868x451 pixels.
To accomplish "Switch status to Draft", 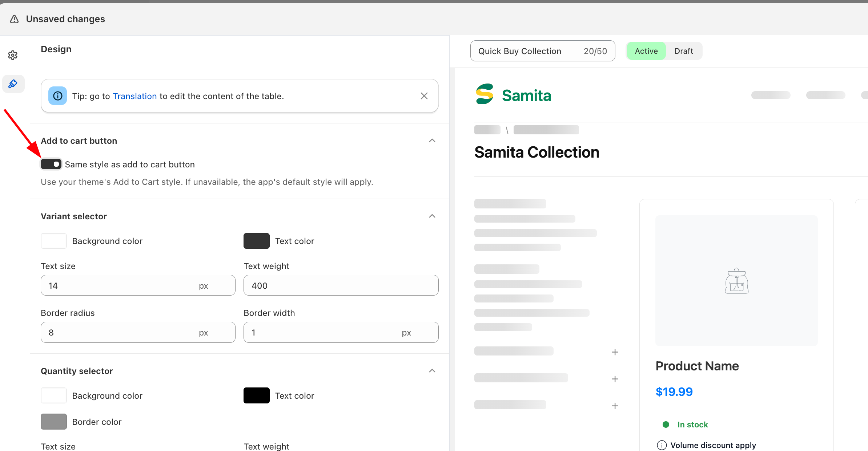I will point(683,51).
